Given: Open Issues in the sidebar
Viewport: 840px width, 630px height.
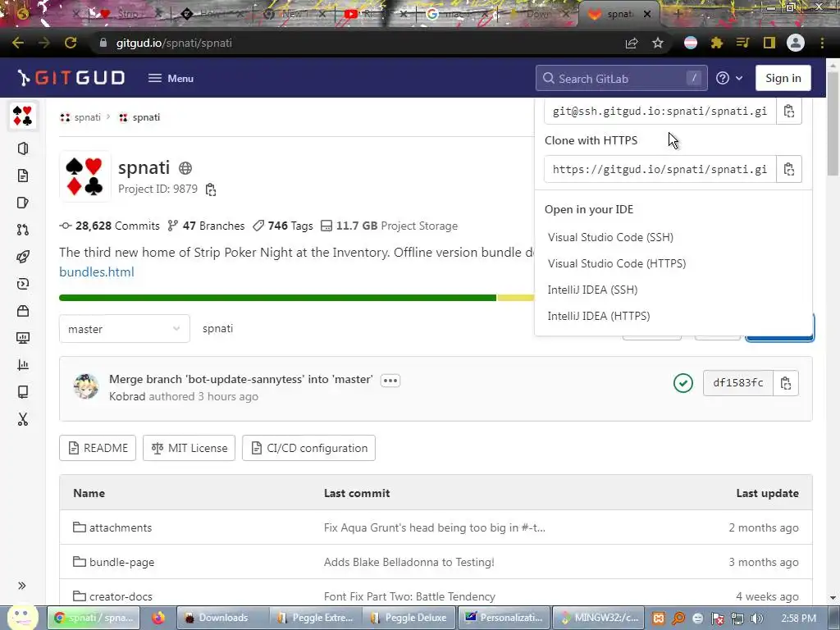Looking at the screenshot, I should click(22, 203).
